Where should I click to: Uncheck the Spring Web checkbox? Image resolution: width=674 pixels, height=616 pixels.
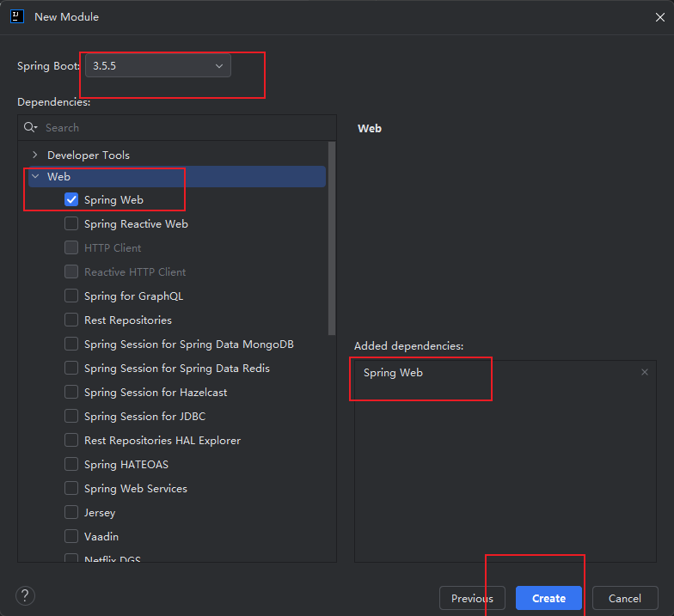tap(71, 199)
